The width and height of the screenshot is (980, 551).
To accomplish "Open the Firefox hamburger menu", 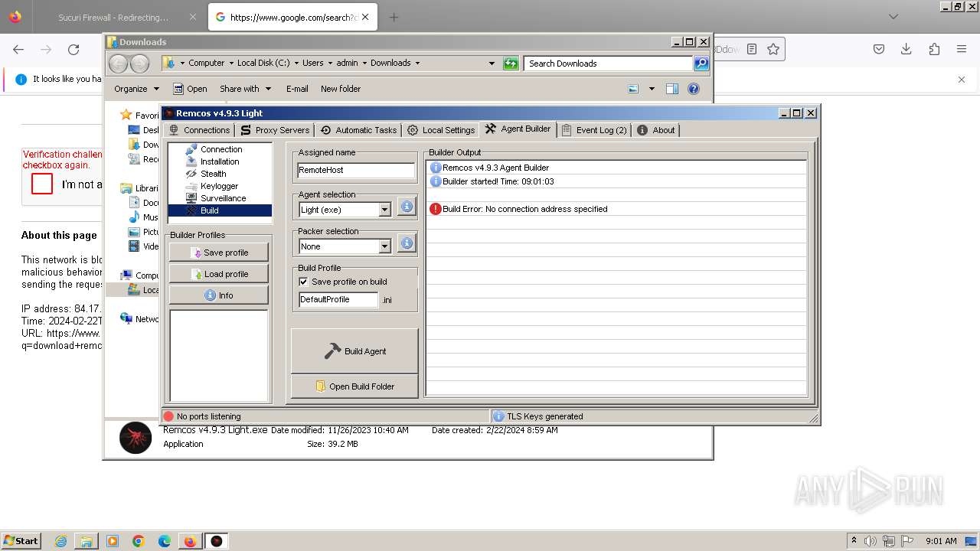I will [962, 49].
